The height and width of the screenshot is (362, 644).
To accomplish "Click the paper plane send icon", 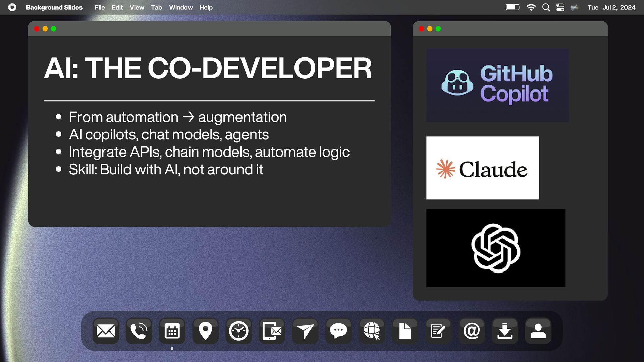I will [305, 331].
